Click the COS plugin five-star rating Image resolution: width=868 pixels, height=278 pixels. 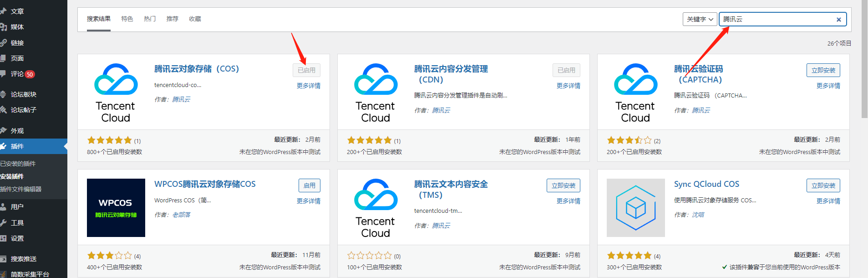109,140
